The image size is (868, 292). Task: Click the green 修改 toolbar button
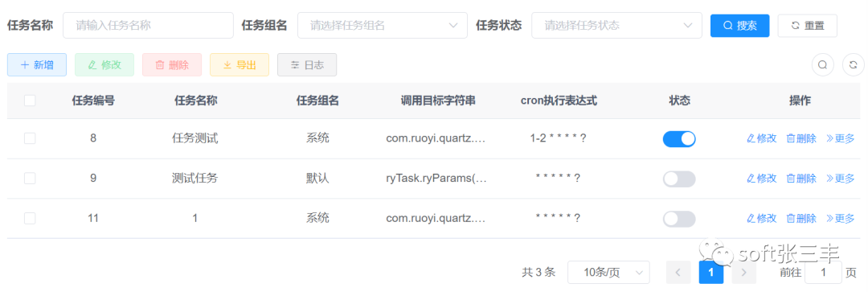(x=104, y=65)
